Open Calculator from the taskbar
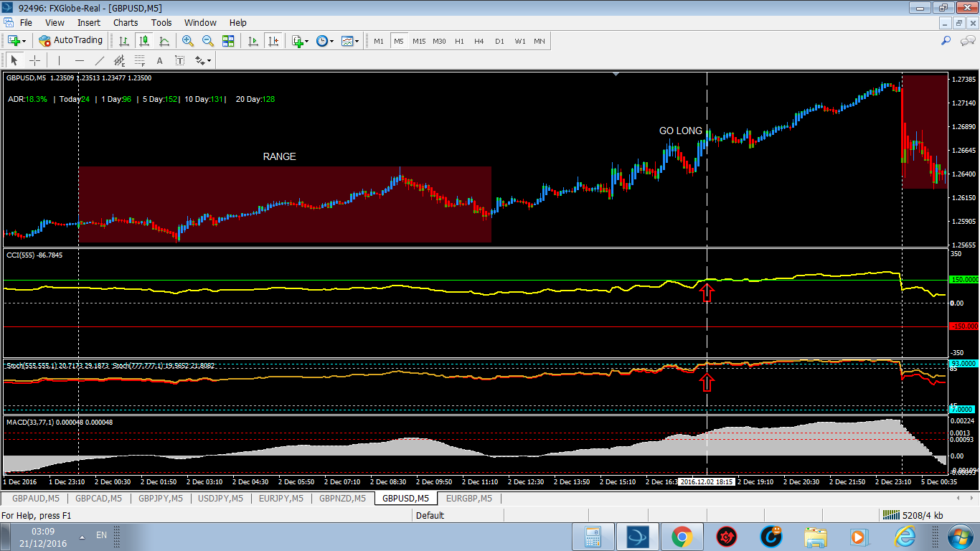 click(593, 537)
